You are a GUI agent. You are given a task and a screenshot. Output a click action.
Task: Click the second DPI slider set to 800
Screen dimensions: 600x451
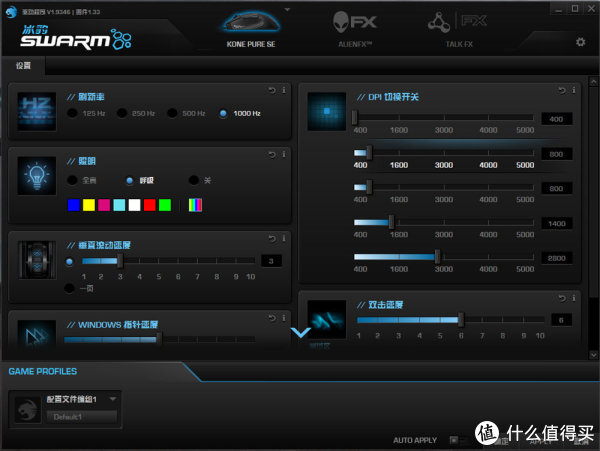pyautogui.click(x=369, y=153)
